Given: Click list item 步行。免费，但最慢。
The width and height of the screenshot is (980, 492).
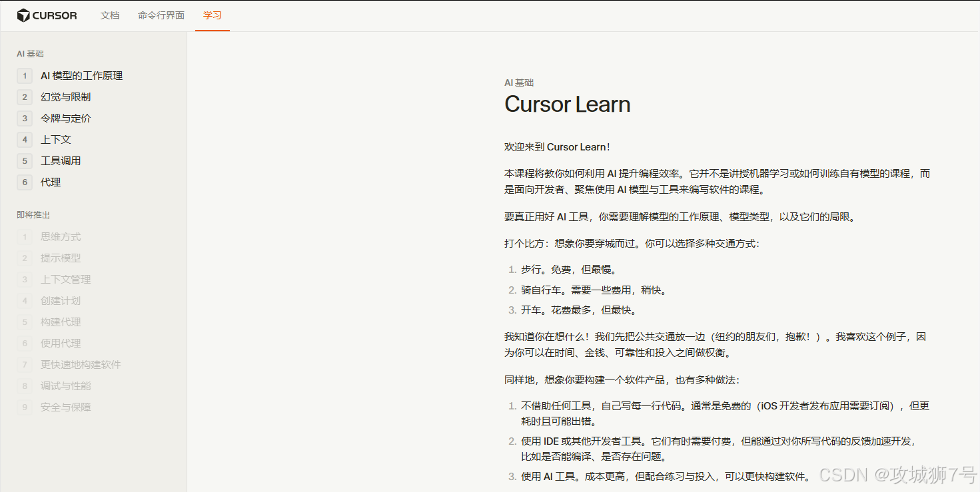Looking at the screenshot, I should pos(569,270).
